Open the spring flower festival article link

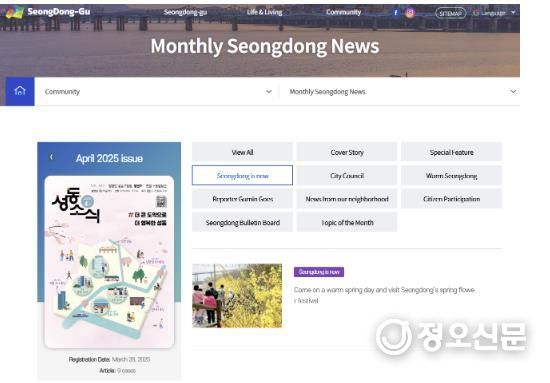click(384, 295)
